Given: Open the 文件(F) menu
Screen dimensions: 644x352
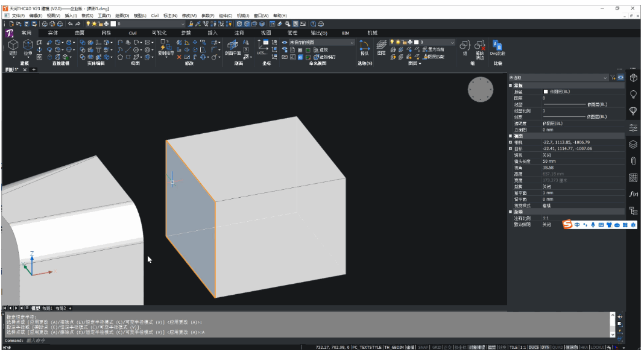Looking at the screenshot, I should point(18,16).
